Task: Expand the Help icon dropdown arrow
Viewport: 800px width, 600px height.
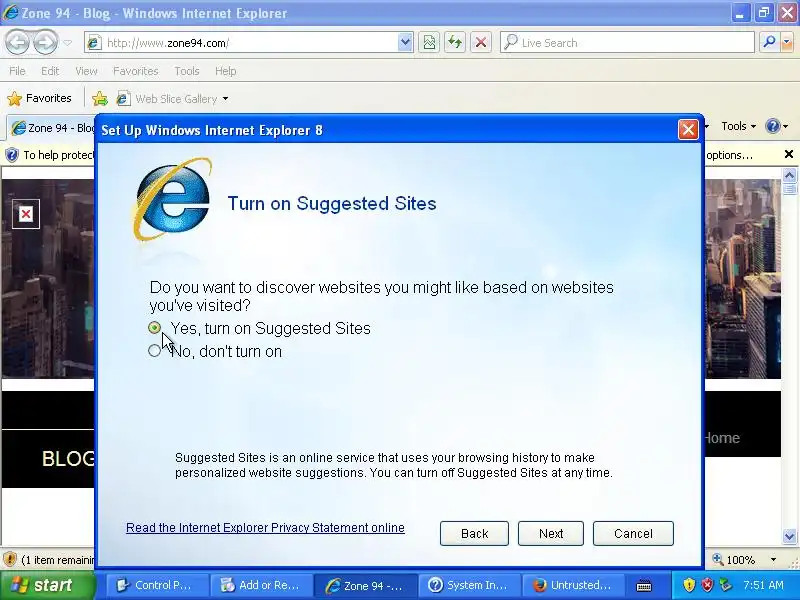Action: (786, 127)
